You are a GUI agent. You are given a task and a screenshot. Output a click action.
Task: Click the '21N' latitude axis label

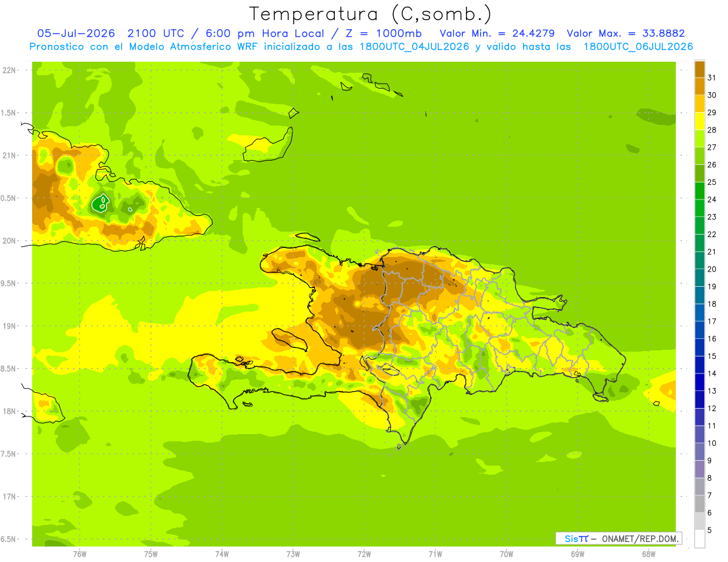tap(9, 155)
